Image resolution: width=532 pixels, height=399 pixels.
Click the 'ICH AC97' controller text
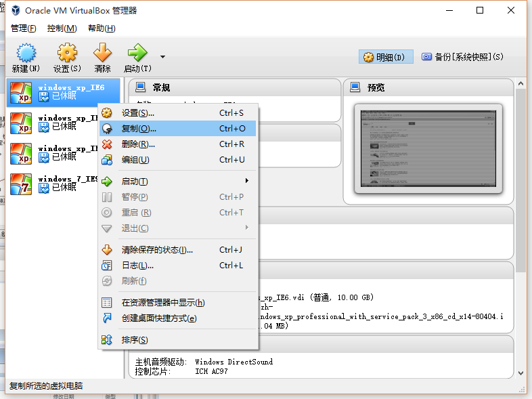click(x=211, y=371)
